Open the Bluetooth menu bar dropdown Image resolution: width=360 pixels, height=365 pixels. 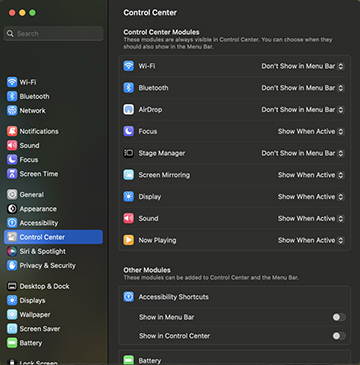tap(302, 88)
